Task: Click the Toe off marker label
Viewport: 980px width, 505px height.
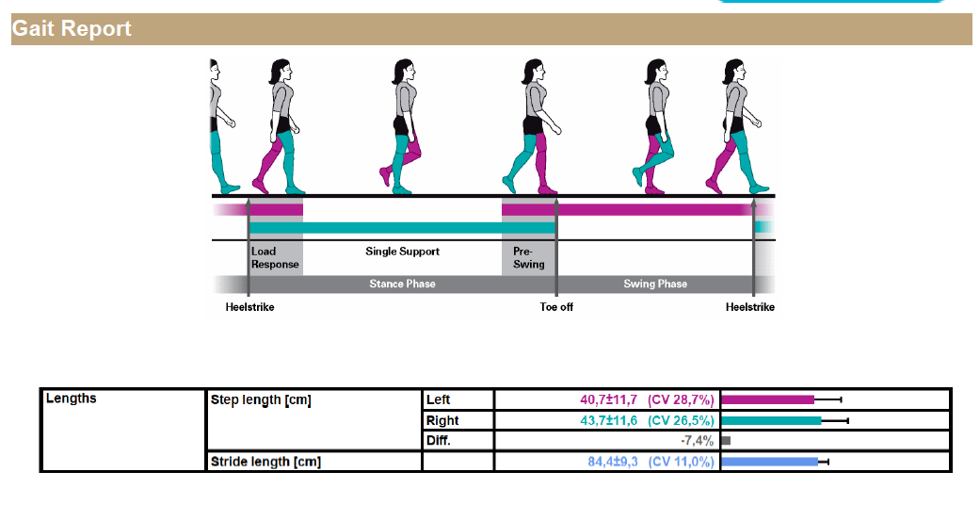Action: pyautogui.click(x=556, y=307)
